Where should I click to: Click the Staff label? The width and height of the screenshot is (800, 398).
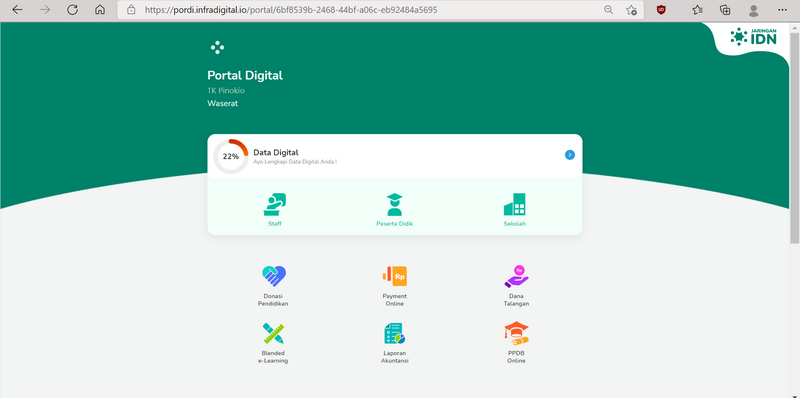[x=274, y=223]
